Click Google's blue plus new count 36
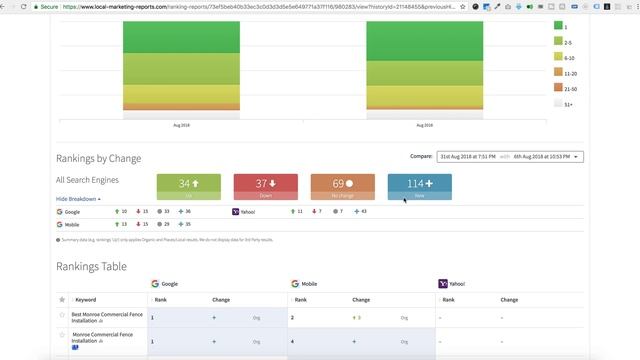This screenshot has height=360, width=640. click(184, 211)
